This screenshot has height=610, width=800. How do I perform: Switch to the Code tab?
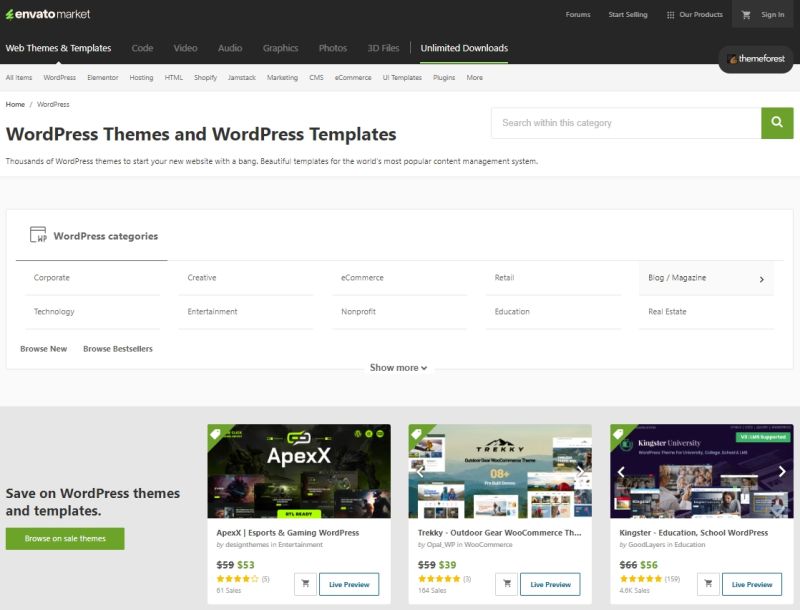point(142,48)
